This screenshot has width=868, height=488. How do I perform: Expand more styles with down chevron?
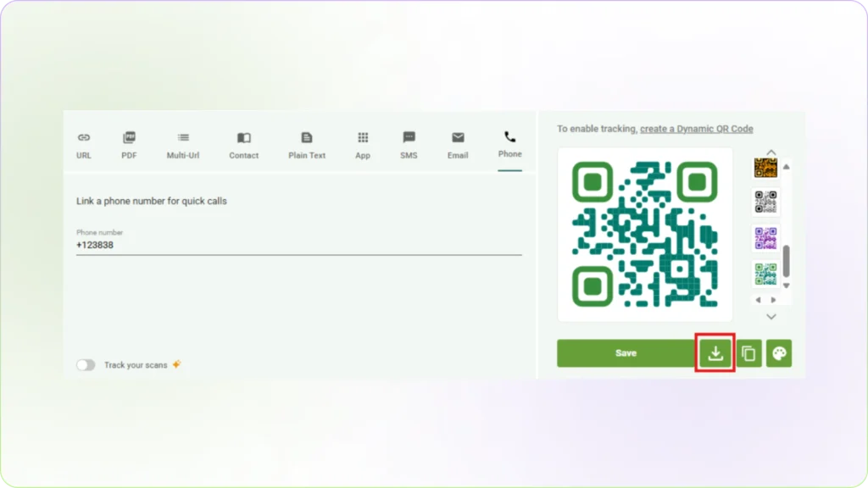click(x=771, y=316)
